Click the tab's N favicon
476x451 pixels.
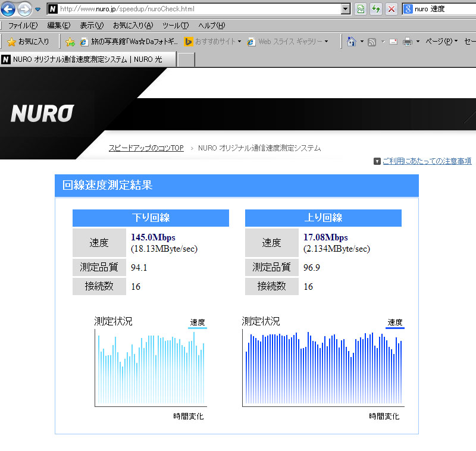6,59
